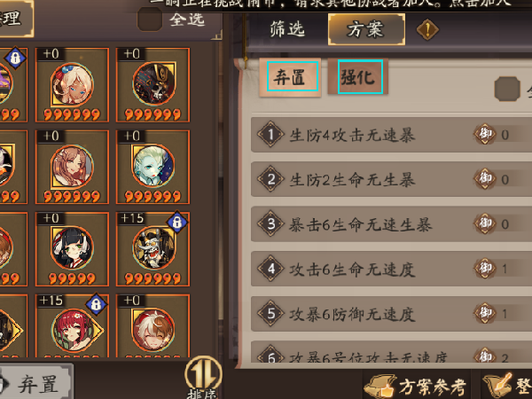Image resolution: width=532 pixels, height=399 pixels.
Task: Select scheme 3 暴击6生命无速生暴
Action: pyautogui.click(x=392, y=224)
